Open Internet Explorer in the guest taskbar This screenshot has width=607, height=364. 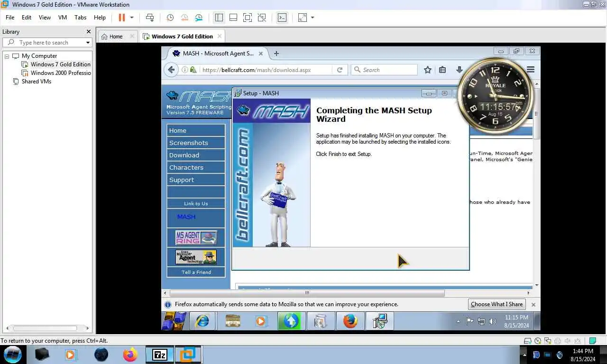point(202,321)
